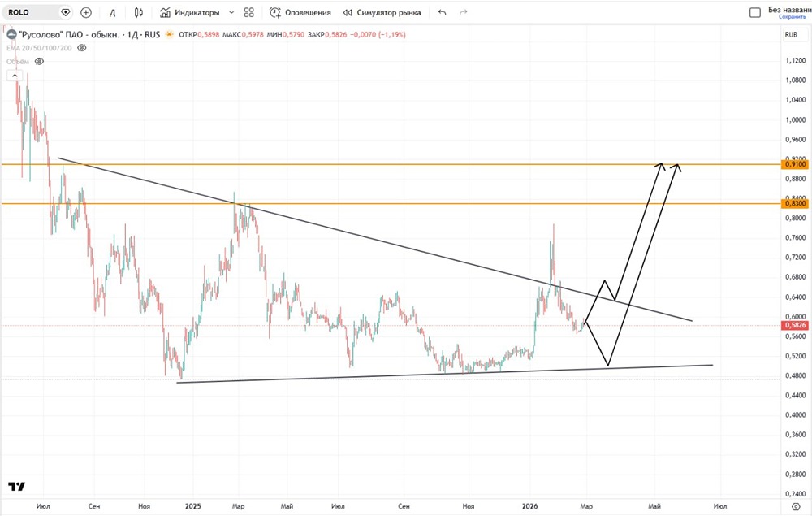Click 1,0000 on the price axis
Viewport: 812px width, 516px height.
click(796, 119)
